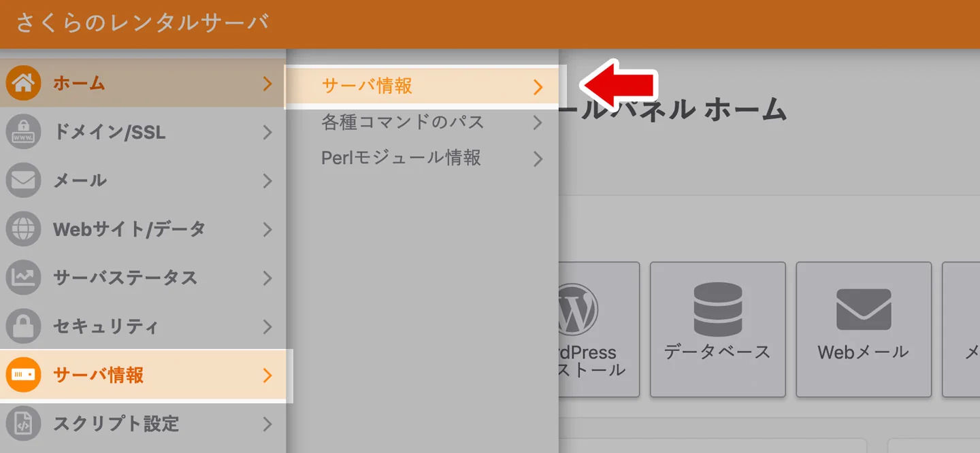Open セキュリティ menu item

143,326
